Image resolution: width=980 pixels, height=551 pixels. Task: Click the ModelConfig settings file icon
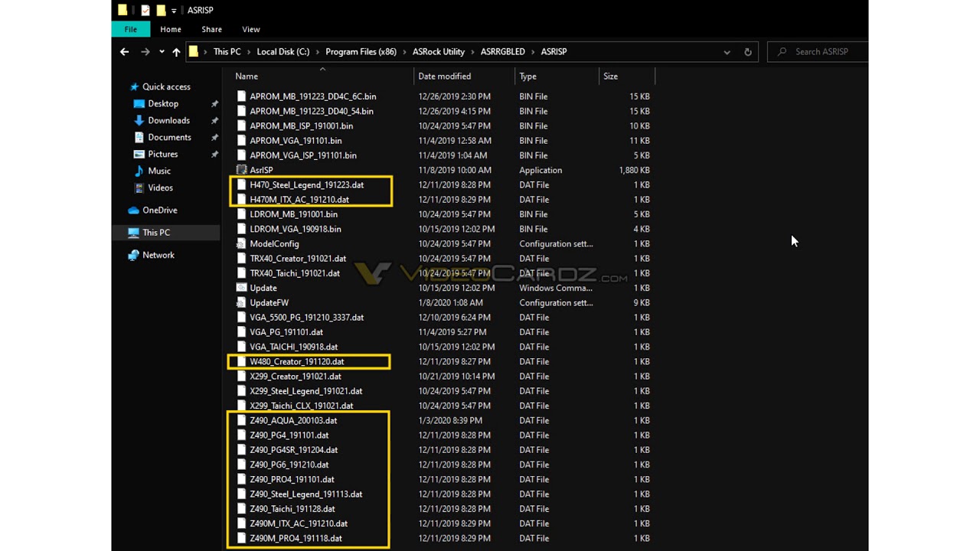tap(242, 243)
